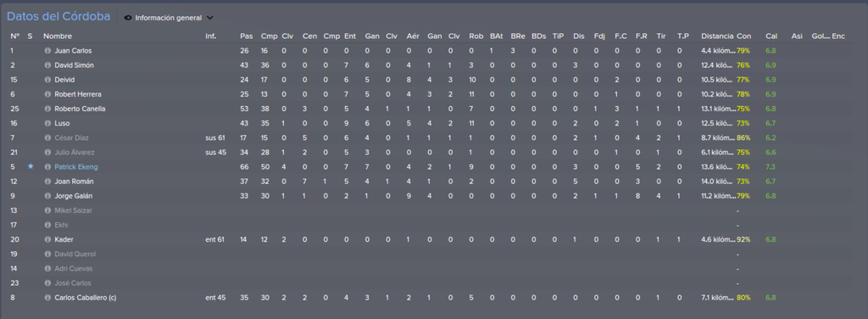
Task: Open info icon next to Patrick Ekeng
Action: pos(47,166)
